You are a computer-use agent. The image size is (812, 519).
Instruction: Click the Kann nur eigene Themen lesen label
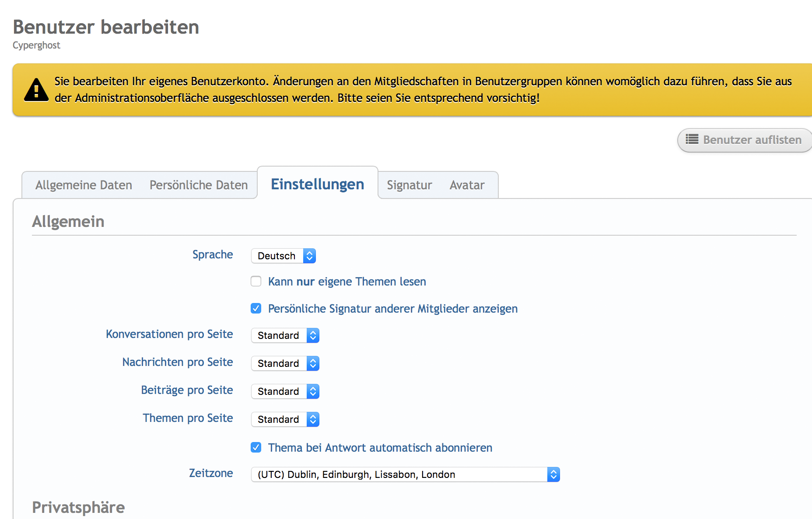347,282
